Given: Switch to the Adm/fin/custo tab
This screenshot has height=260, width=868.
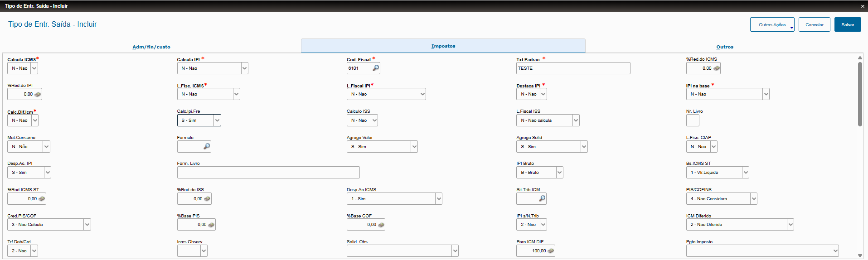Looking at the screenshot, I should 151,47.
